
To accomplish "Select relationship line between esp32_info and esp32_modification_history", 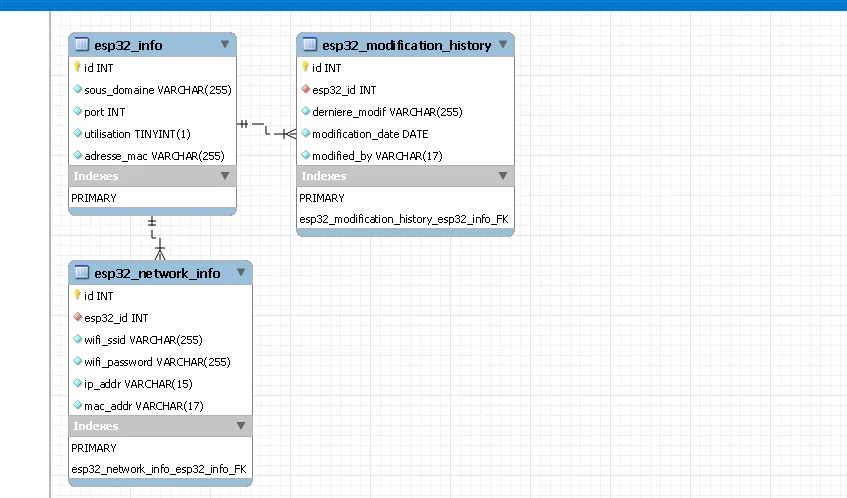I will point(266,129).
